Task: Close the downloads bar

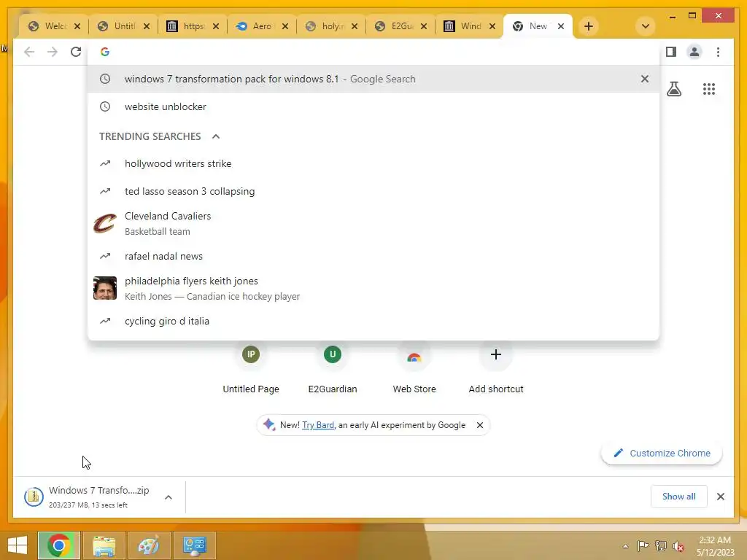Action: point(720,496)
